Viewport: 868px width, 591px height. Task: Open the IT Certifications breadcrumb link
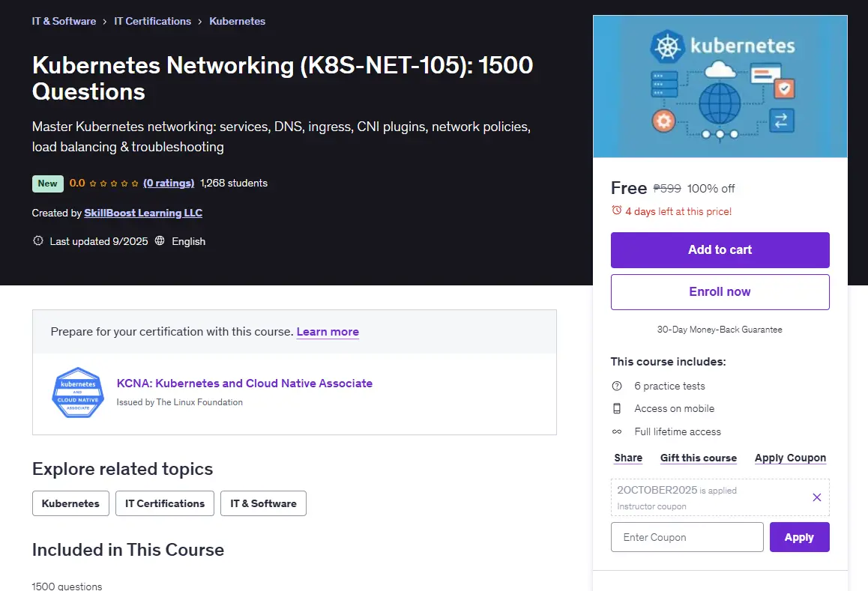pos(152,21)
